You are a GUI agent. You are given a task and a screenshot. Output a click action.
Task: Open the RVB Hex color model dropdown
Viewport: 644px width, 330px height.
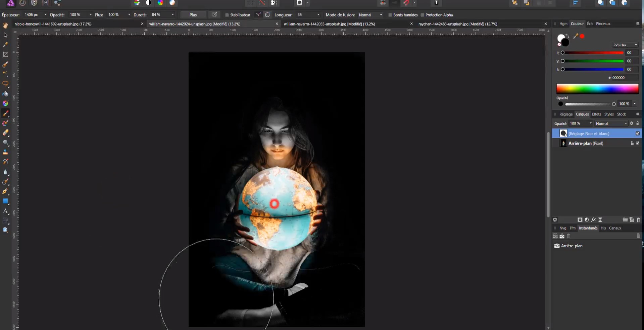point(625,45)
